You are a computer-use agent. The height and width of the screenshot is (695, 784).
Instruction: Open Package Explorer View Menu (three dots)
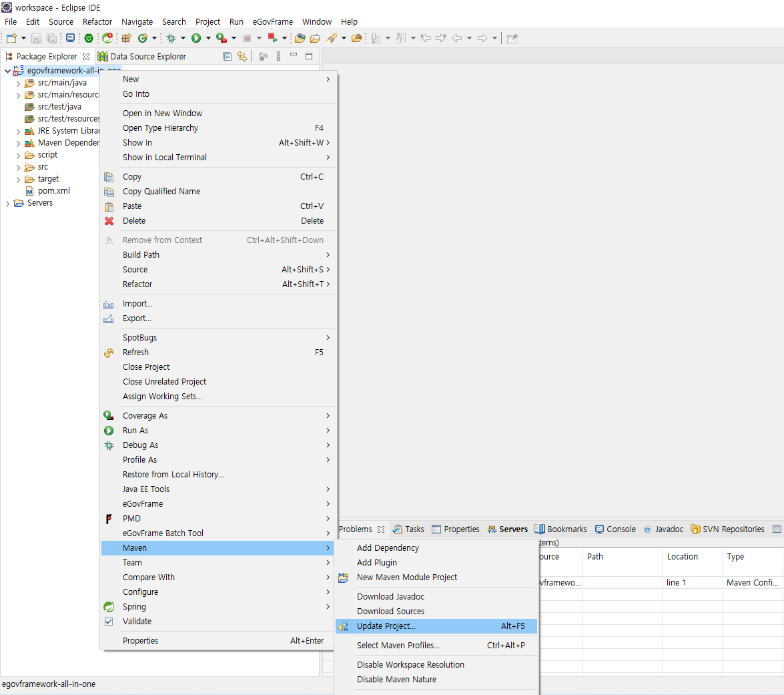coord(278,57)
